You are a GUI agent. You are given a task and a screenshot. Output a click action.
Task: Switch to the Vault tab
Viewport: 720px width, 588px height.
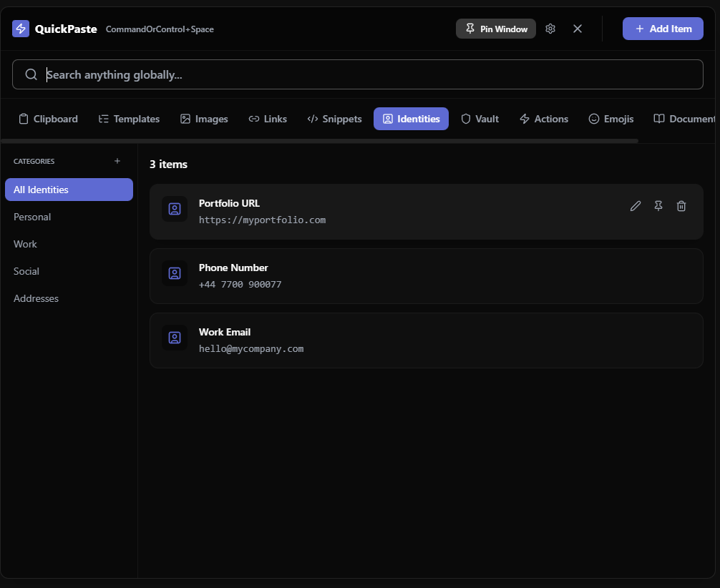pyautogui.click(x=480, y=119)
